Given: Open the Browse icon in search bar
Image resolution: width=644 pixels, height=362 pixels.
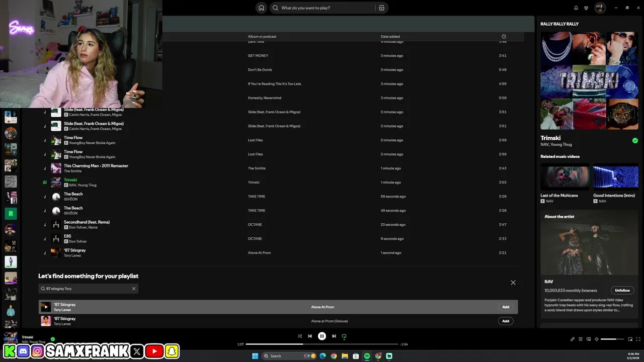Looking at the screenshot, I should point(381,8).
